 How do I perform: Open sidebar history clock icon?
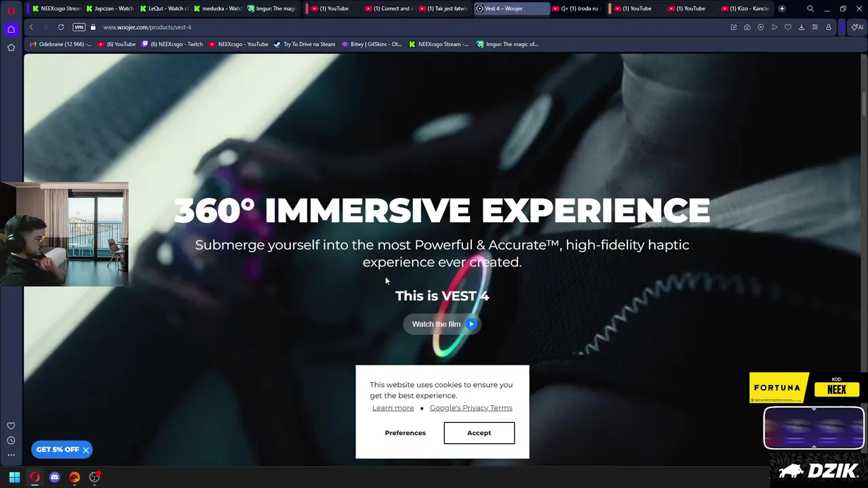[11, 441]
